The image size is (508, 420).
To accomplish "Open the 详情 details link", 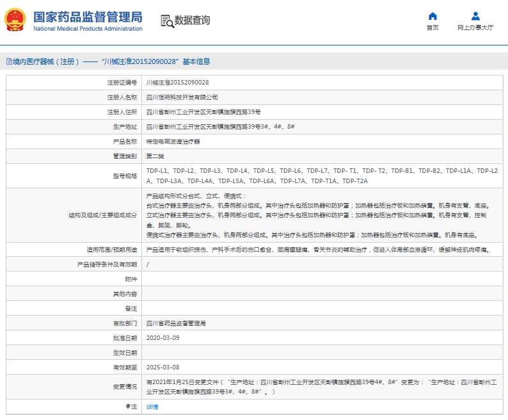I will point(152,407).
